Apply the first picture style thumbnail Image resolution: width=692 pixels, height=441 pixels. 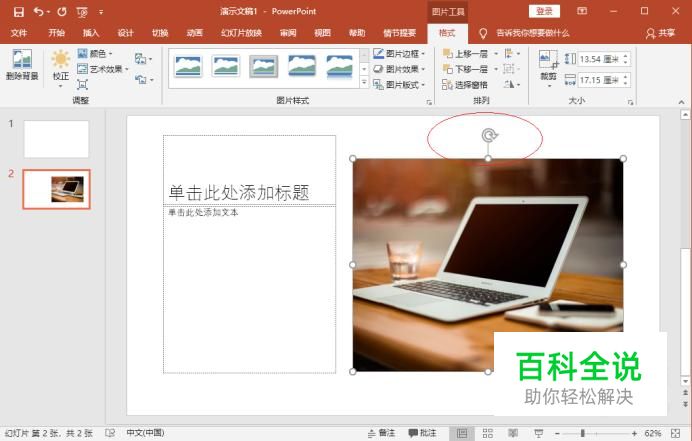tap(188, 67)
